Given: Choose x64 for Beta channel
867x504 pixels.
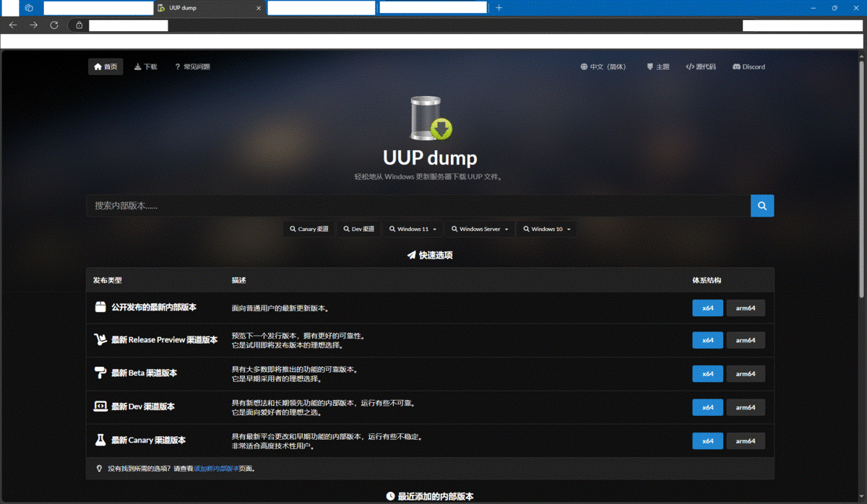Looking at the screenshot, I should [x=707, y=374].
